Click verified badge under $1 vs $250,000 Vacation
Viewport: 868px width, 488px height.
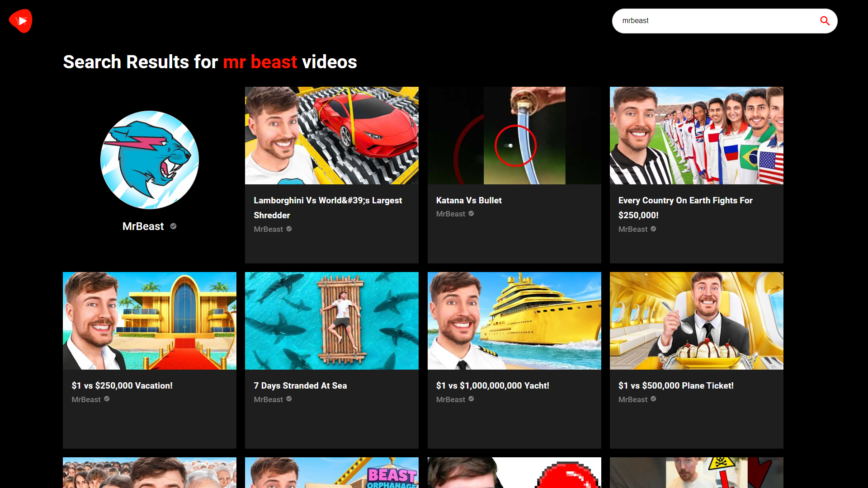[107, 399]
